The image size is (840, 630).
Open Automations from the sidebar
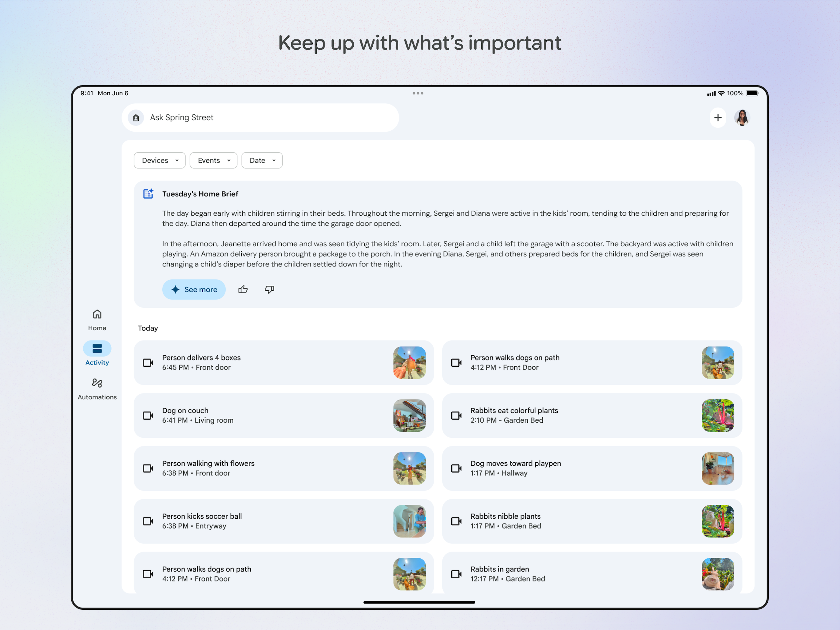click(x=97, y=388)
